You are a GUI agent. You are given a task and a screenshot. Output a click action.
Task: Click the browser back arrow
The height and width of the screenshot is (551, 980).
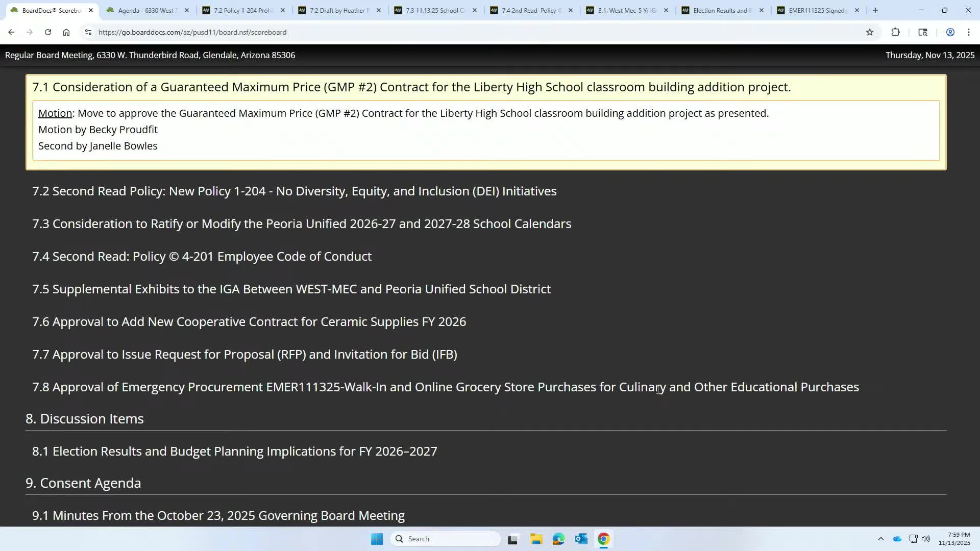click(x=11, y=32)
